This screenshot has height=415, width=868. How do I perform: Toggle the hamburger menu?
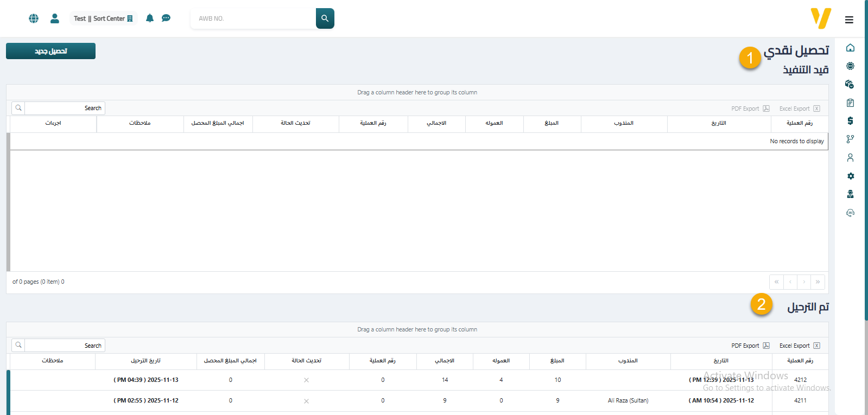849,20
